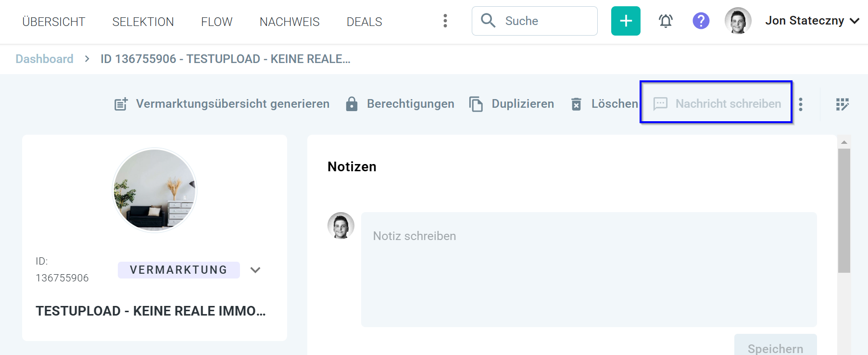Click the avatar beside the note field
Image resolution: width=868 pixels, height=355 pixels.
pos(341,226)
